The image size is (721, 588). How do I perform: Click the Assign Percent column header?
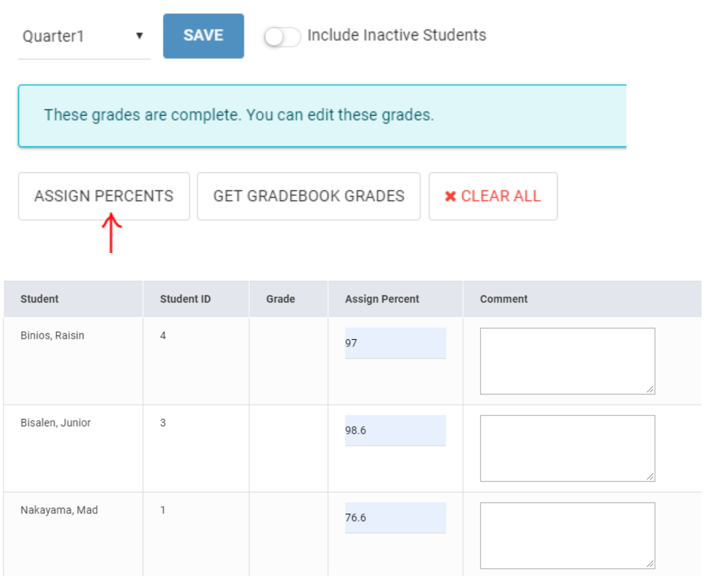point(382,299)
